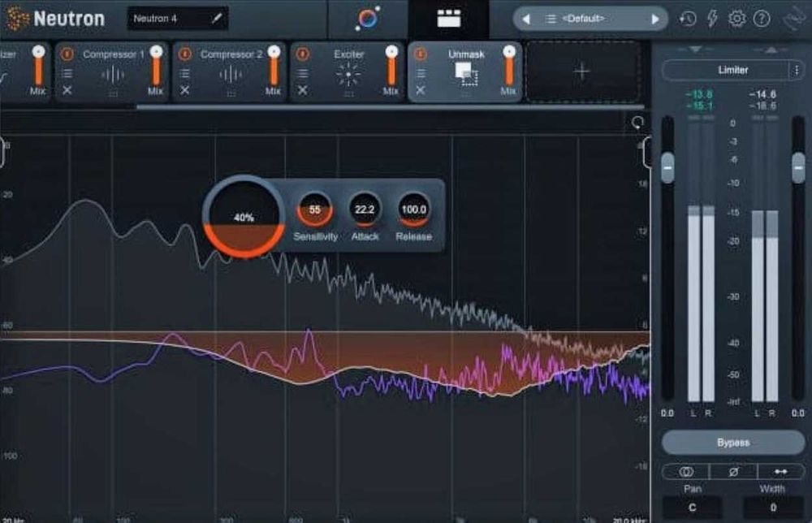Image resolution: width=812 pixels, height=523 pixels.
Task: Toggle Compressor 1 power button
Action: click(x=67, y=54)
